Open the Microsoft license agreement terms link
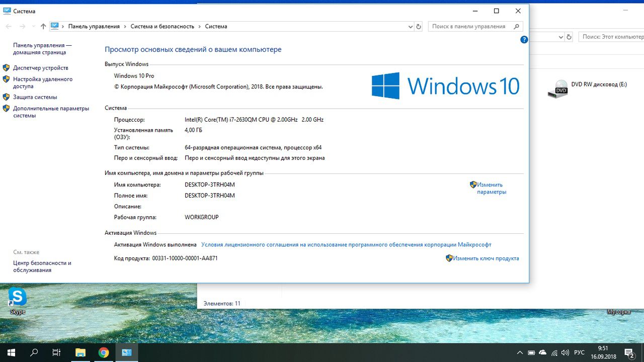The image size is (644, 362). click(x=346, y=245)
